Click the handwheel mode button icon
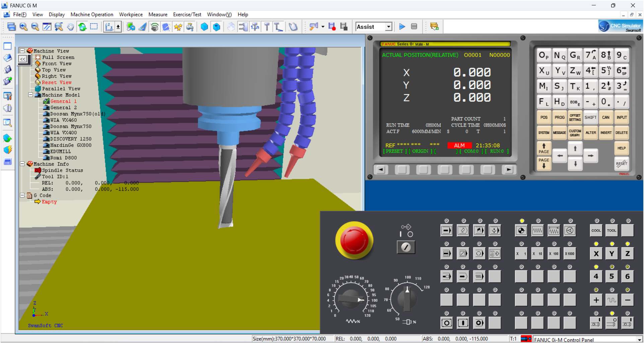The image size is (644, 343). [570, 231]
